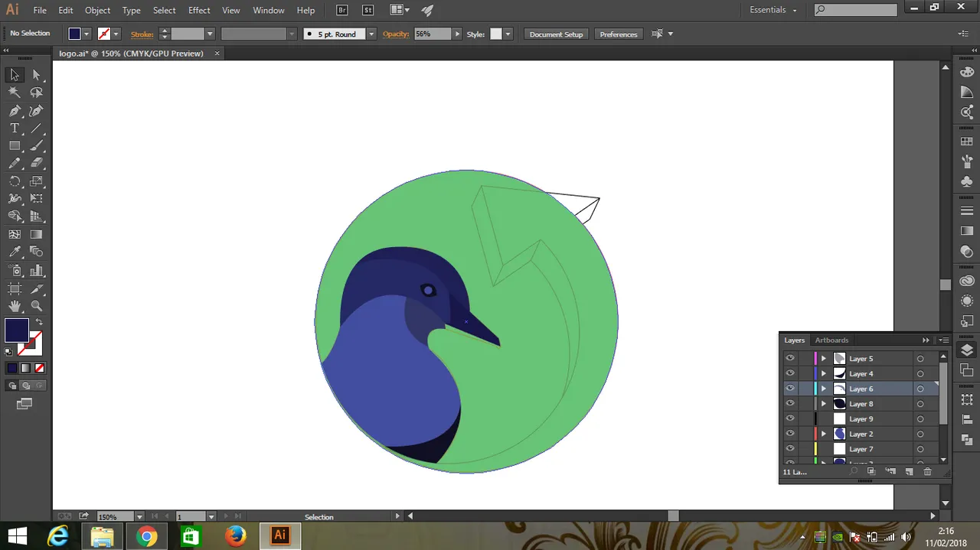
Task: Pick the Scale tool
Action: pos(36,182)
